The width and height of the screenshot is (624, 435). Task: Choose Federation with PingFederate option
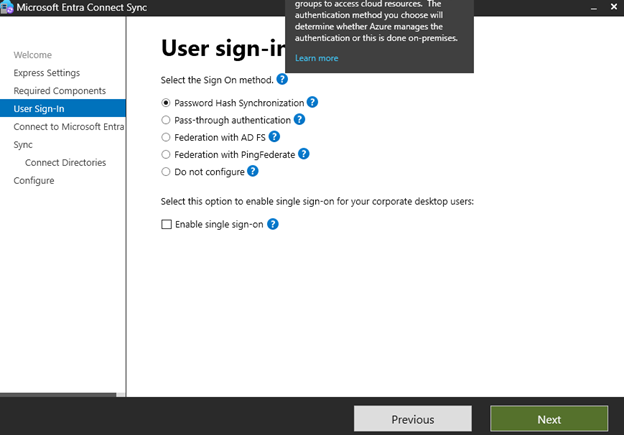(166, 154)
